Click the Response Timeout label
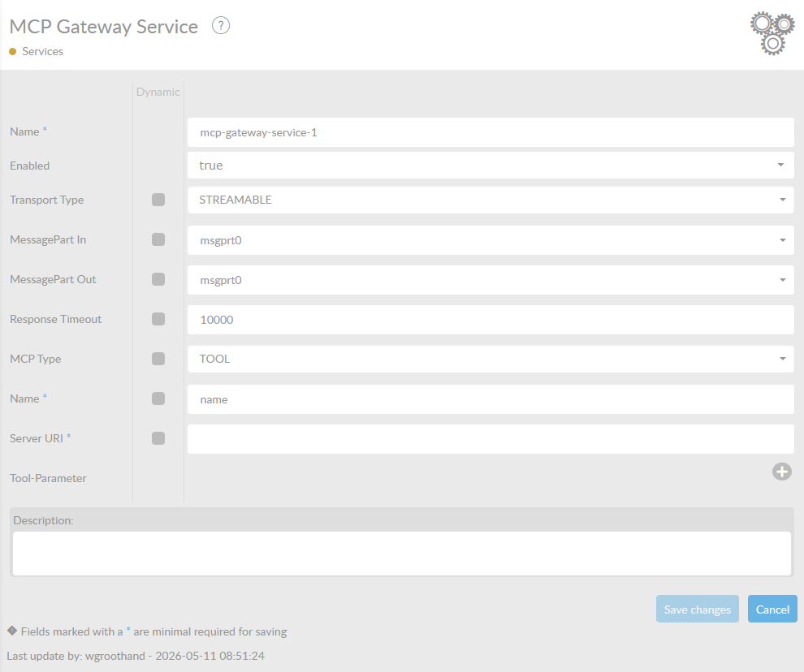This screenshot has height=672, width=804. pyautogui.click(x=56, y=319)
